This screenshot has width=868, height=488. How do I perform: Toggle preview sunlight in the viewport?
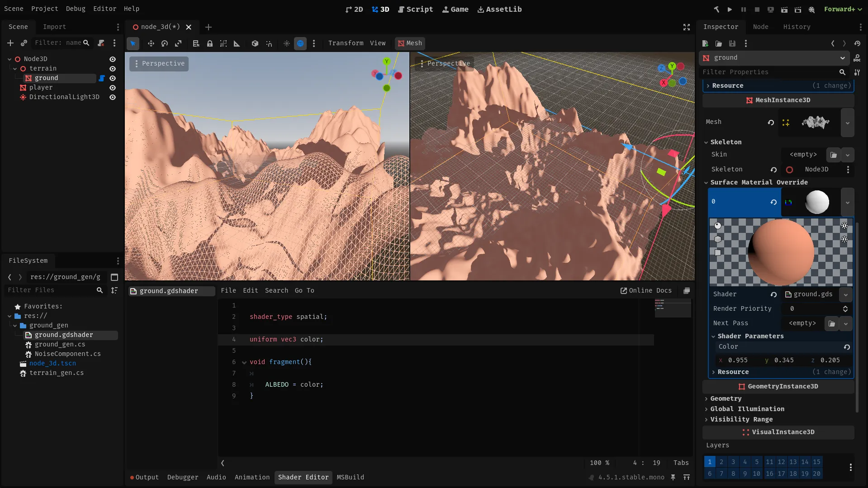point(287,43)
